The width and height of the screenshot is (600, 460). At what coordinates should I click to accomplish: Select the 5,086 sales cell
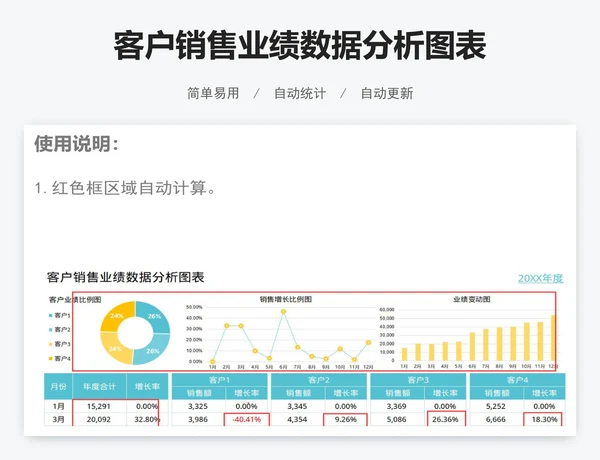[x=397, y=419]
